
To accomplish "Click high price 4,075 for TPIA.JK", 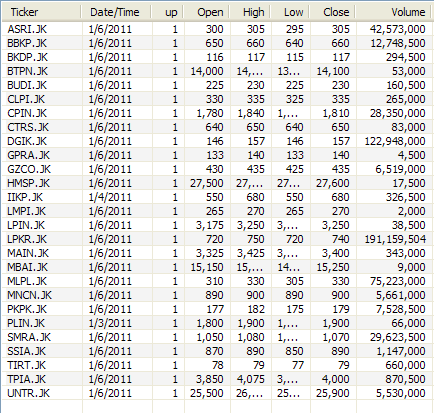I will point(251,379).
